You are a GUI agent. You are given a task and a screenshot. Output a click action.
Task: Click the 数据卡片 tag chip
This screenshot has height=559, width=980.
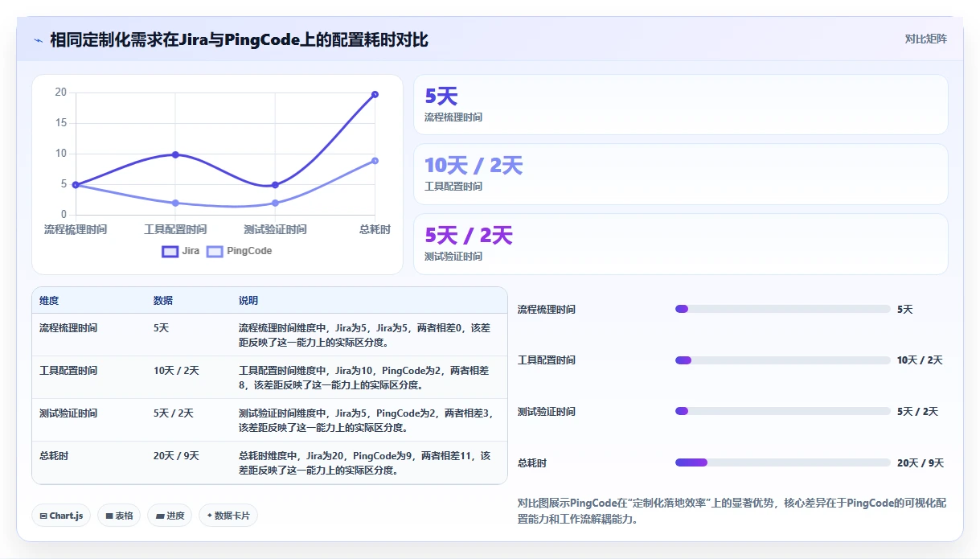pos(228,516)
